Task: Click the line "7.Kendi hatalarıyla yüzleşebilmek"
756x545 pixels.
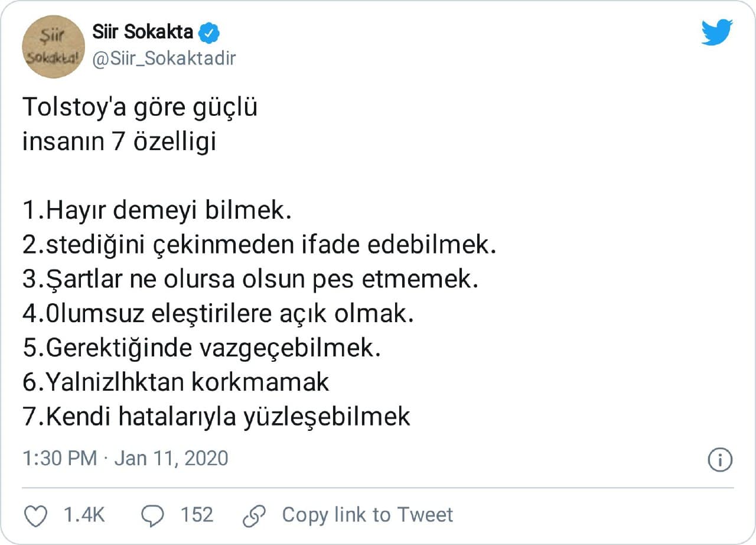Action: pyautogui.click(x=216, y=417)
